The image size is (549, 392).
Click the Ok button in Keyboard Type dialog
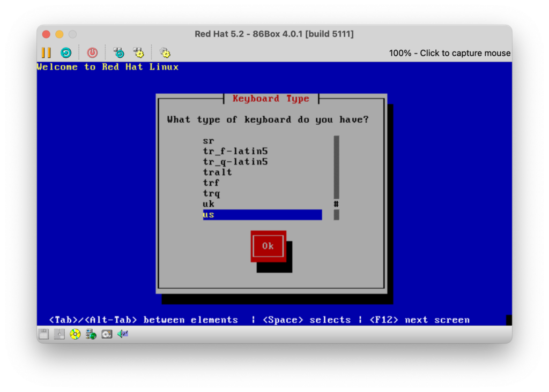[x=268, y=246]
